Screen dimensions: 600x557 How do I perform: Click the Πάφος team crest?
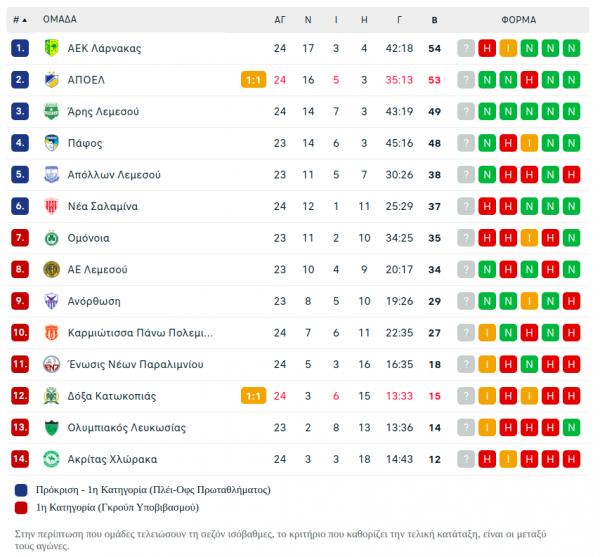51,143
